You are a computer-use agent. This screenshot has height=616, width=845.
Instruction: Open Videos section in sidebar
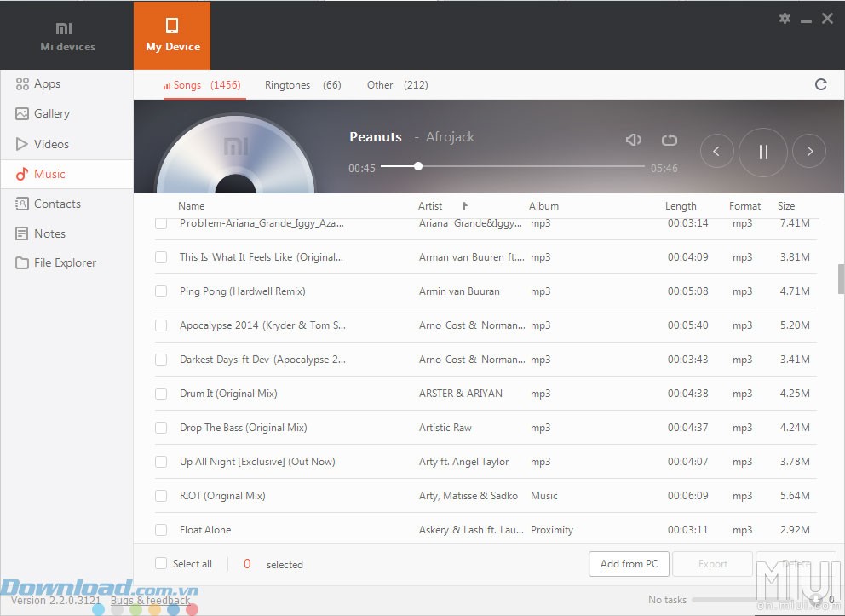(x=51, y=144)
